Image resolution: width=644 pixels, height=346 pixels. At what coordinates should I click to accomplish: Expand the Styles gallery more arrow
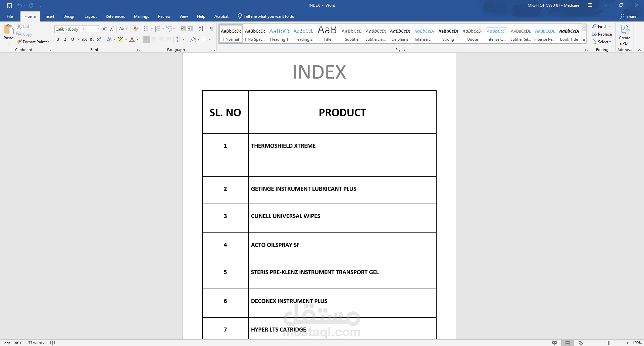point(584,40)
